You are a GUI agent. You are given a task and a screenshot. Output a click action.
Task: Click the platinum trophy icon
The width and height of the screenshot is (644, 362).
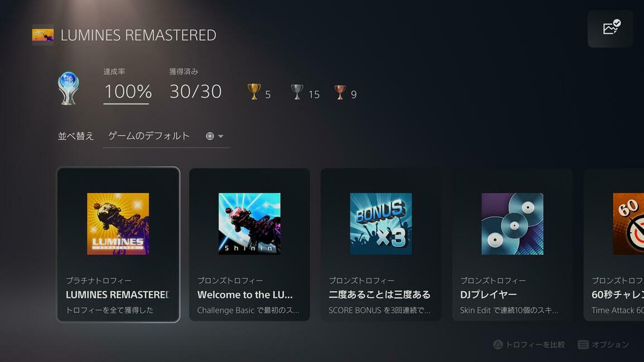click(68, 88)
